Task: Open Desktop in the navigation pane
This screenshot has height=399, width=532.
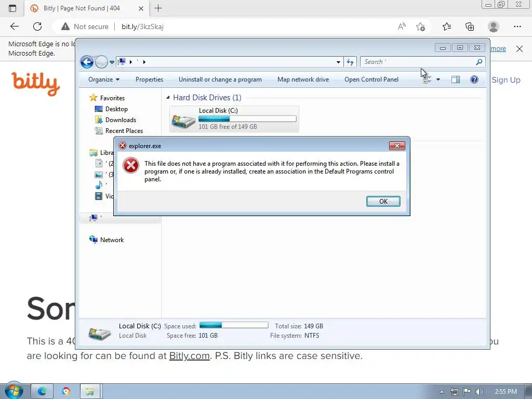Action: click(116, 109)
